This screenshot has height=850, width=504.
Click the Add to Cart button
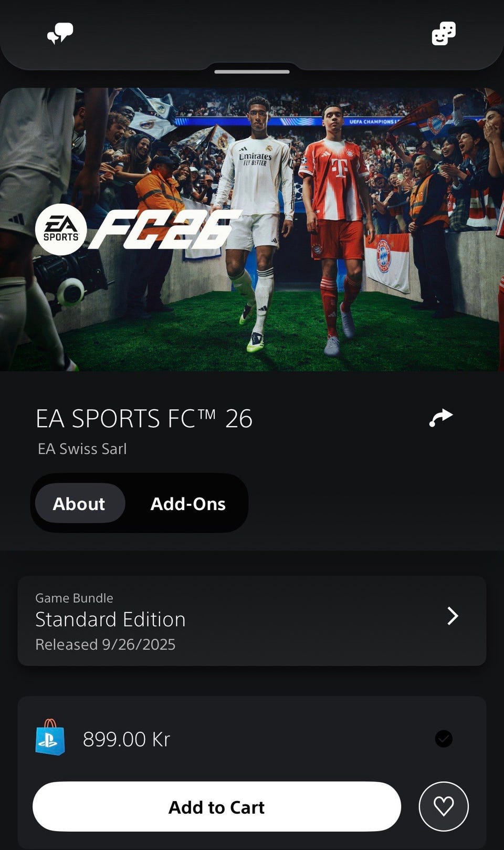tap(217, 806)
